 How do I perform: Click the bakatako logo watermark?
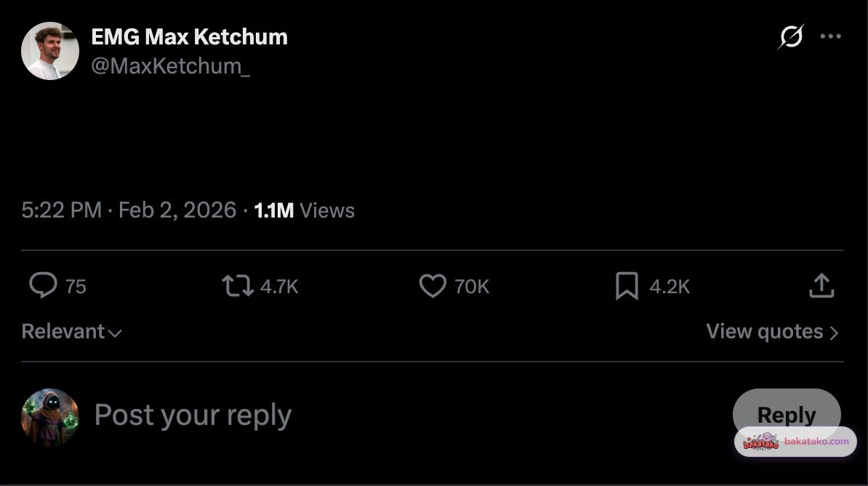[760, 442]
